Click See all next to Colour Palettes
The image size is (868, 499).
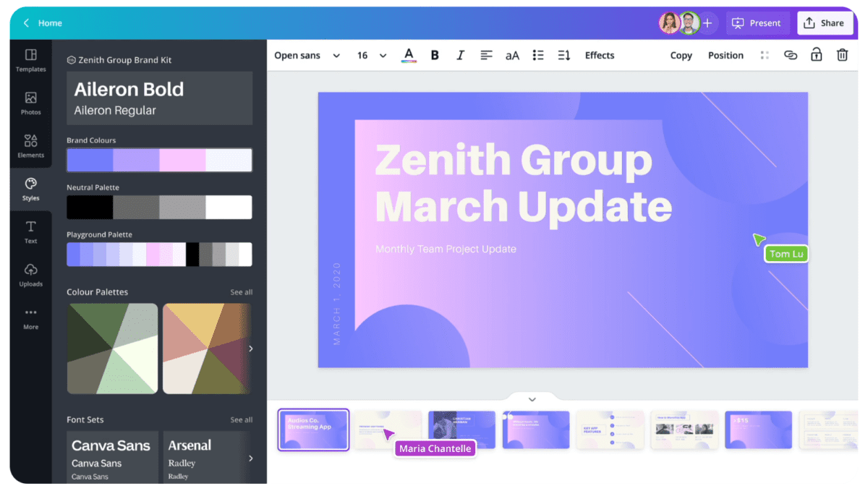point(241,292)
